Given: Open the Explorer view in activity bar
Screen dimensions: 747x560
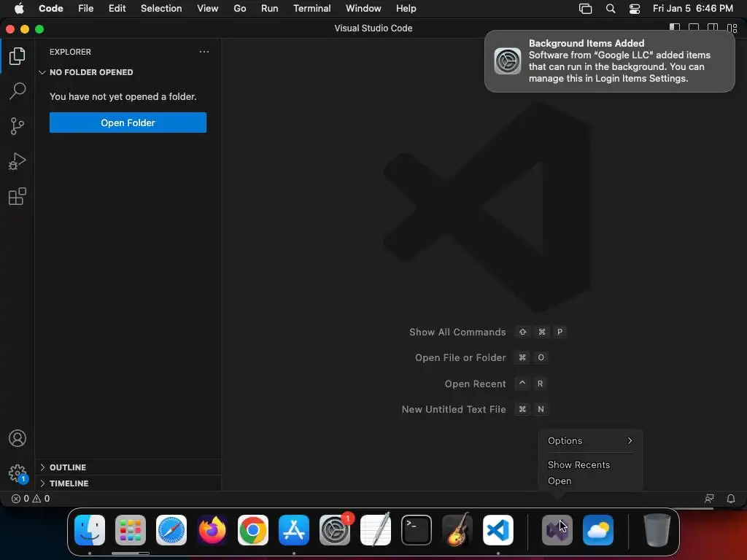Looking at the screenshot, I should [18, 56].
